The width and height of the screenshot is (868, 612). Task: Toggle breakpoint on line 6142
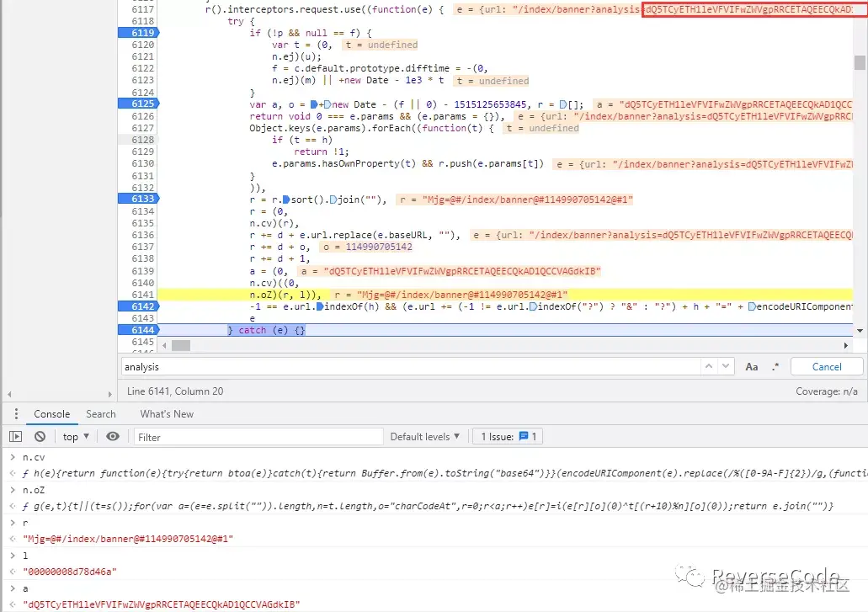(139, 306)
